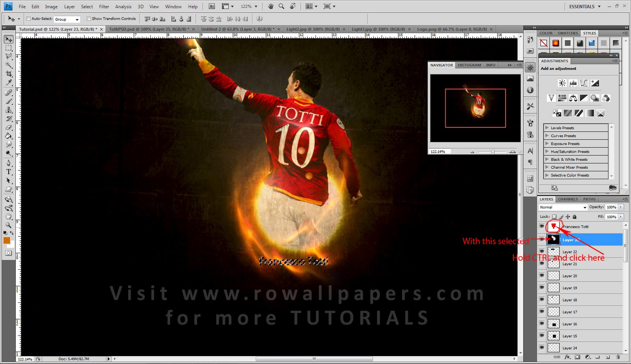Open the Image menu
Screen dimensions: 631x364
(x=51, y=7)
